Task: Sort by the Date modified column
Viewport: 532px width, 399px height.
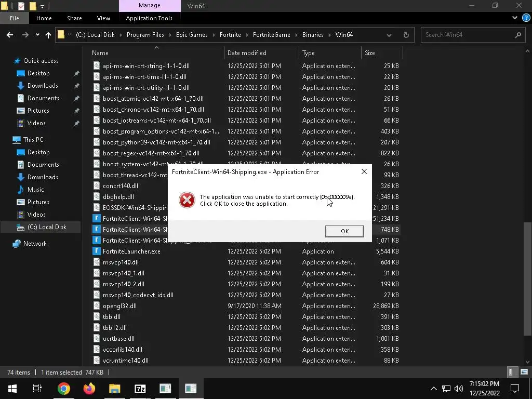Action: [261, 53]
